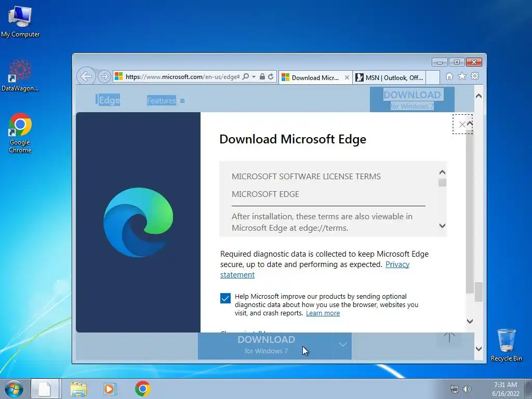Go forward using the browser forward arrow
The image size is (532, 399).
(x=104, y=77)
